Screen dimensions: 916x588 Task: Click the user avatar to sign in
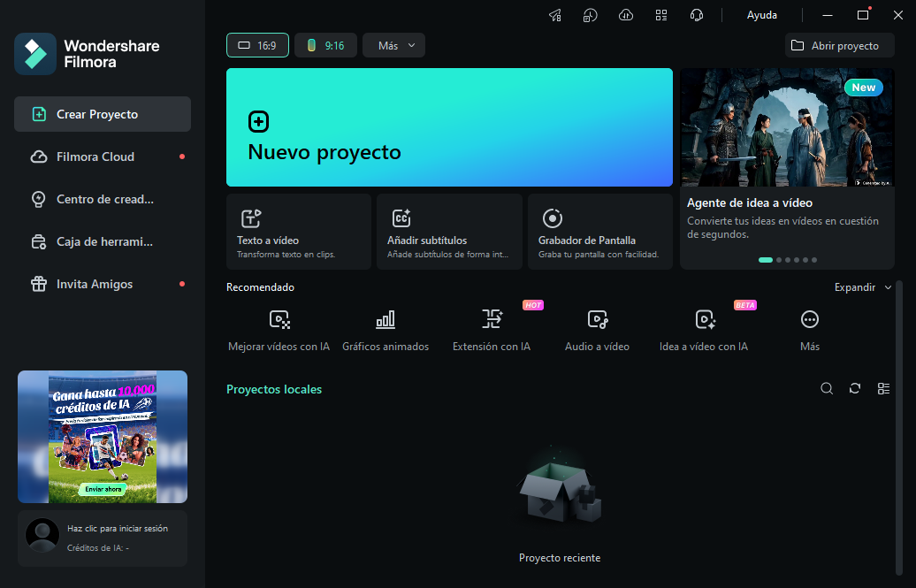click(x=42, y=535)
